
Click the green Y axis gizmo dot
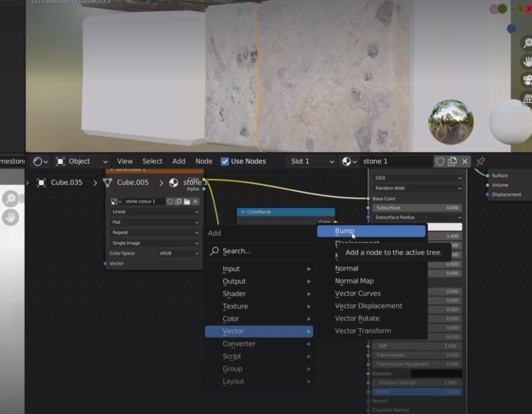pos(502,9)
